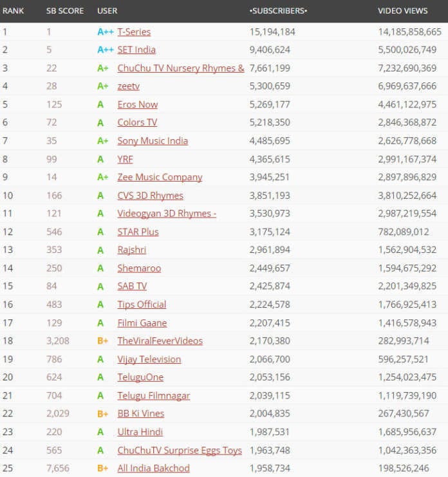Open the Tips Official channel link
448x477 pixels.
click(142, 304)
